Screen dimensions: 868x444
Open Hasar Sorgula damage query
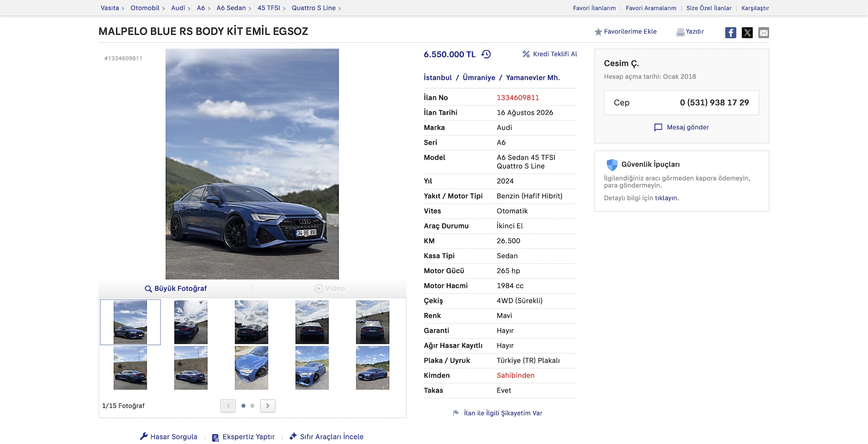pyautogui.click(x=169, y=436)
